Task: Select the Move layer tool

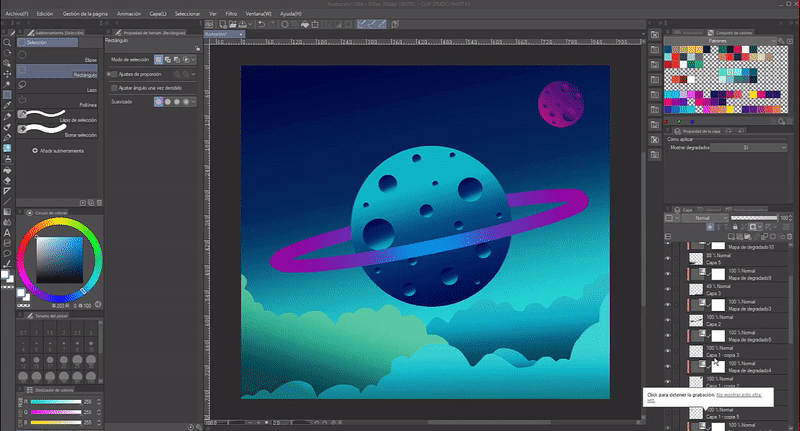Action: click(x=7, y=73)
